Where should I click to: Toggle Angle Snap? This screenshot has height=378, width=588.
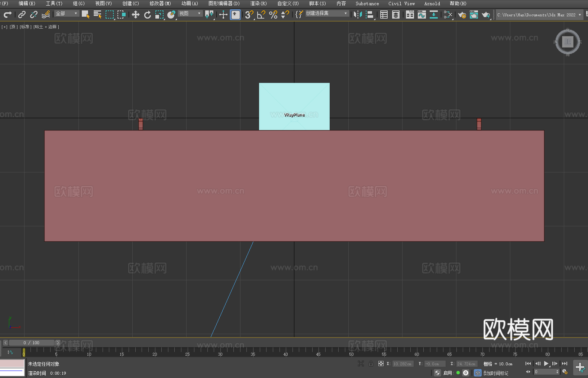tap(261, 14)
